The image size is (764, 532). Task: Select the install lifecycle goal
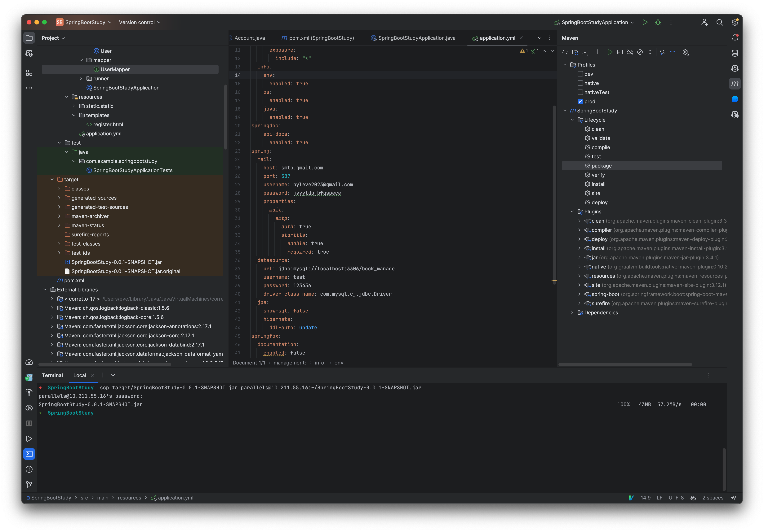click(598, 184)
